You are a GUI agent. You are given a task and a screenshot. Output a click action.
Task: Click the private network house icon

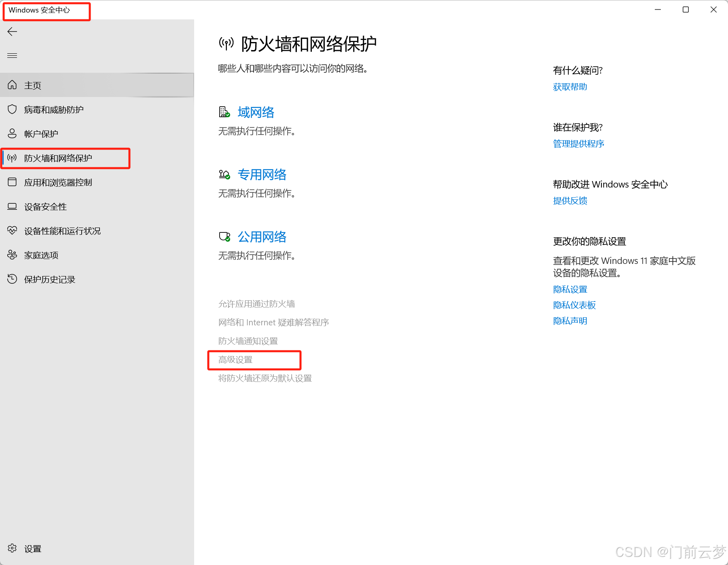pos(224,174)
